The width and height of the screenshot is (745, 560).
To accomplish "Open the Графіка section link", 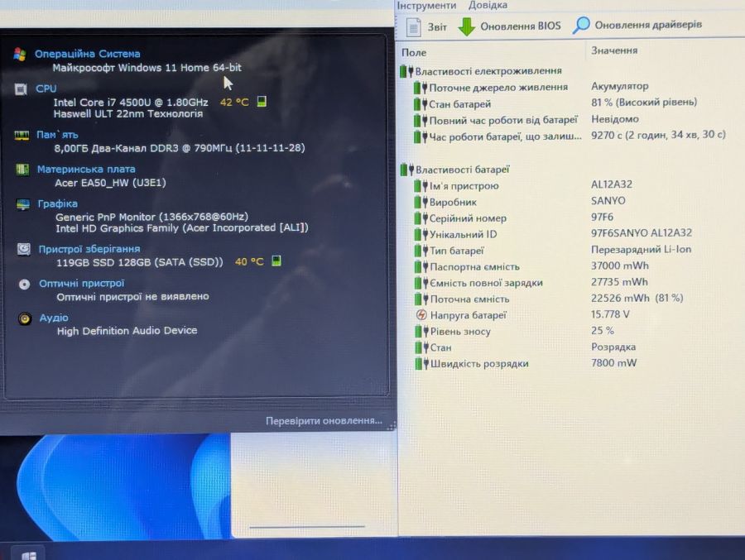I will (57, 203).
